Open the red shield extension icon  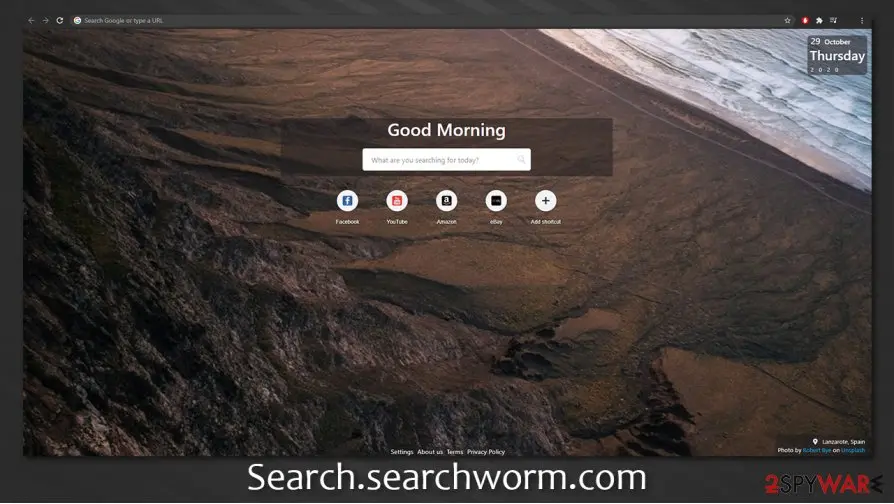[x=805, y=21]
